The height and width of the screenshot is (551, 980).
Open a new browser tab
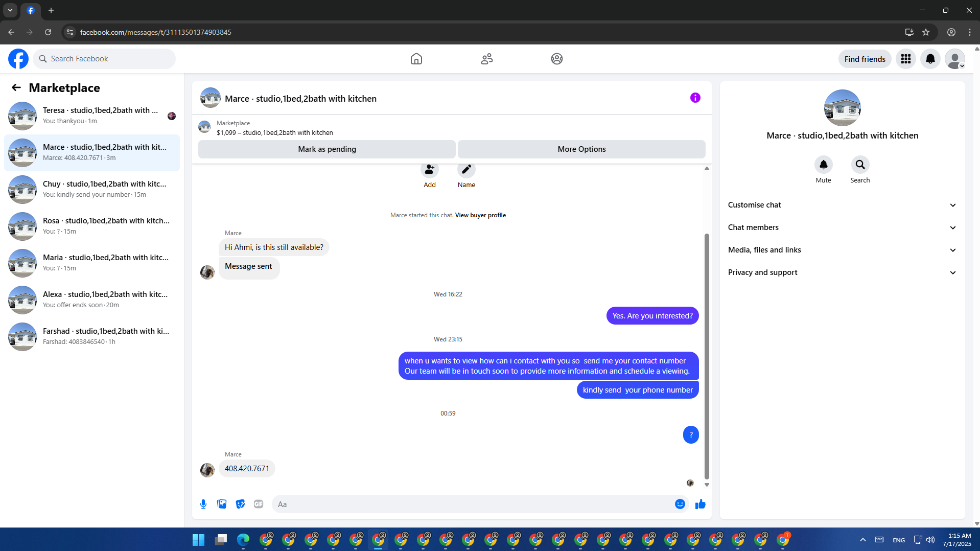click(51, 10)
